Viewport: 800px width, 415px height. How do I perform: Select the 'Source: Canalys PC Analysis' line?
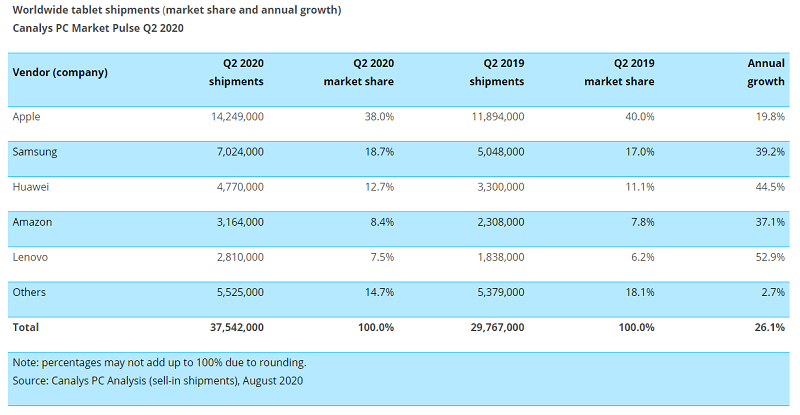158,381
